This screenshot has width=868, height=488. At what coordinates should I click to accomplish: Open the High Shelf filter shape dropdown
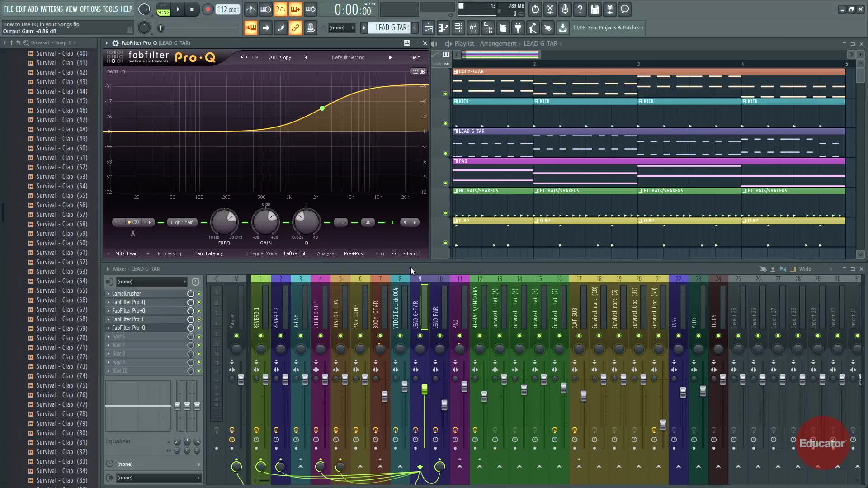pyautogui.click(x=182, y=222)
